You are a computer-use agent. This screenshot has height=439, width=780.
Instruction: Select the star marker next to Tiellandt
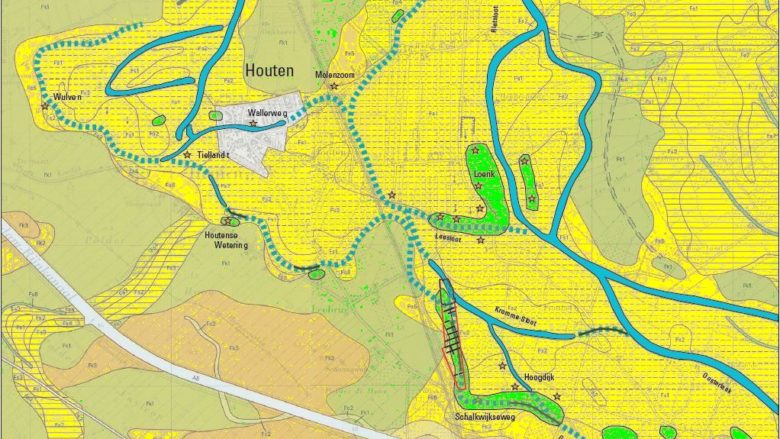(x=187, y=155)
